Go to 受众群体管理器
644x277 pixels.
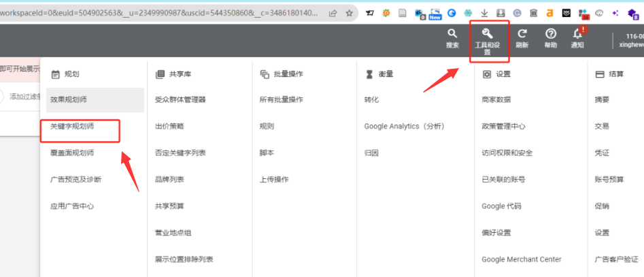tap(180, 99)
